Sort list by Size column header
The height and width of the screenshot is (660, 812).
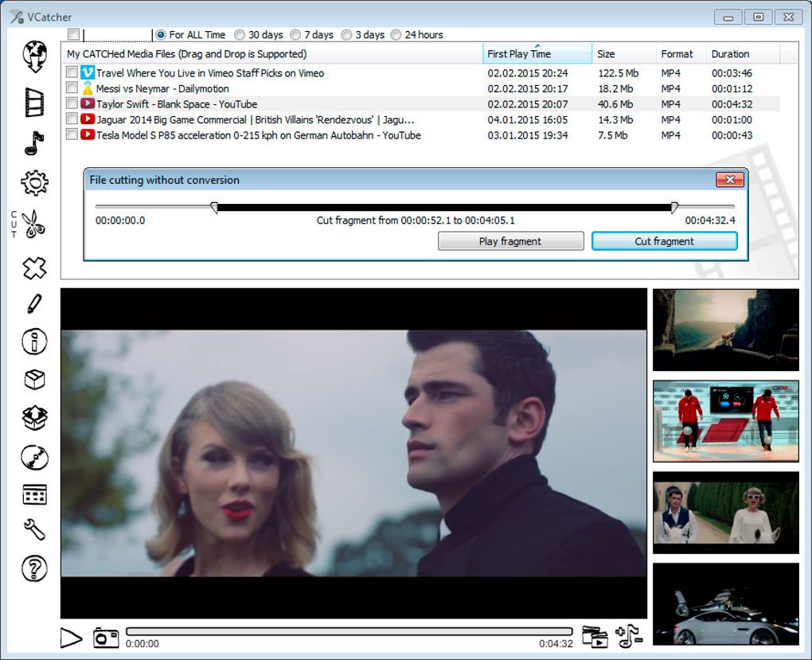click(623, 54)
